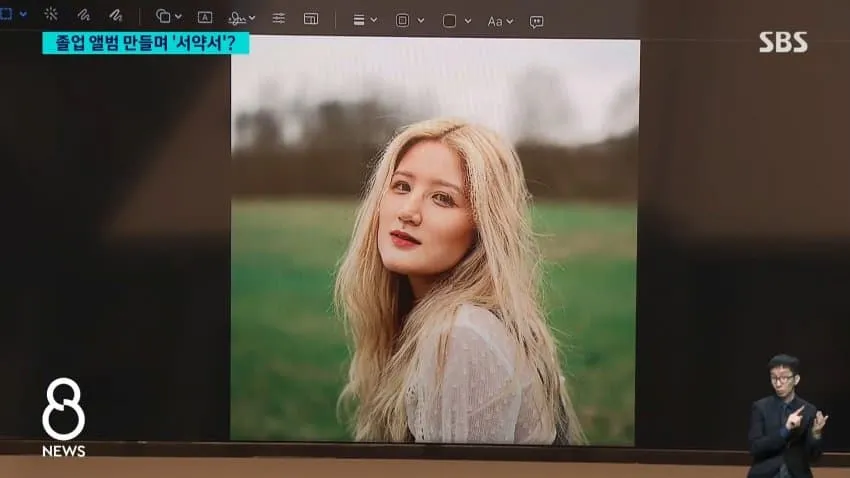Click the portrait photo of the blonde woman
This screenshot has width=850, height=478.
click(x=435, y=240)
